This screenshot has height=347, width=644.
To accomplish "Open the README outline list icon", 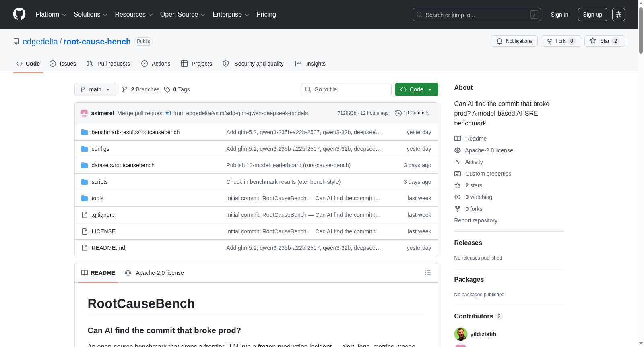I will tap(428, 273).
